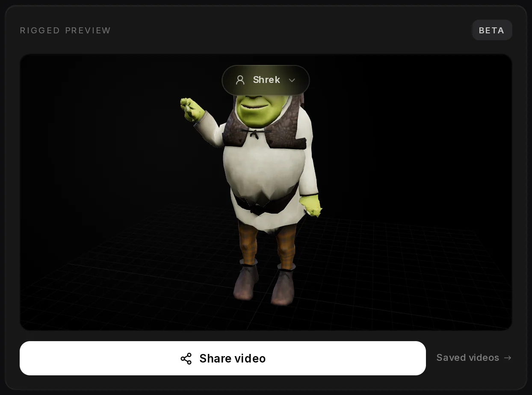
Task: Open the Saved videos link
Action: coord(474,358)
